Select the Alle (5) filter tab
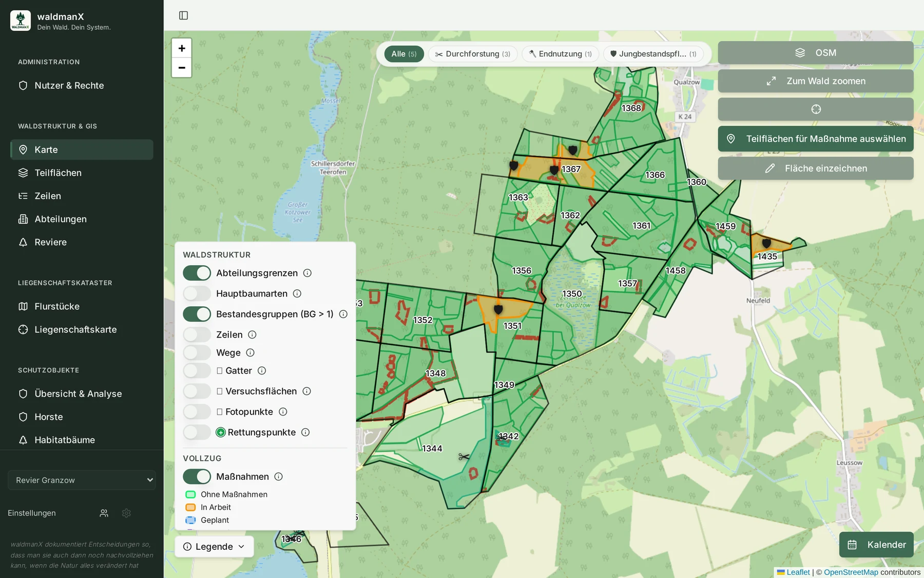The height and width of the screenshot is (578, 924). tap(404, 54)
